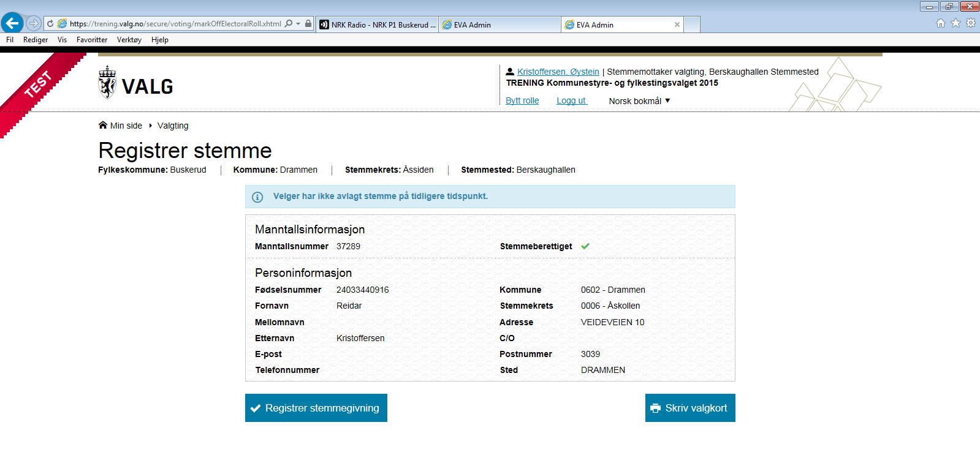Open the Rediger menu
980x474 pixels.
point(36,40)
